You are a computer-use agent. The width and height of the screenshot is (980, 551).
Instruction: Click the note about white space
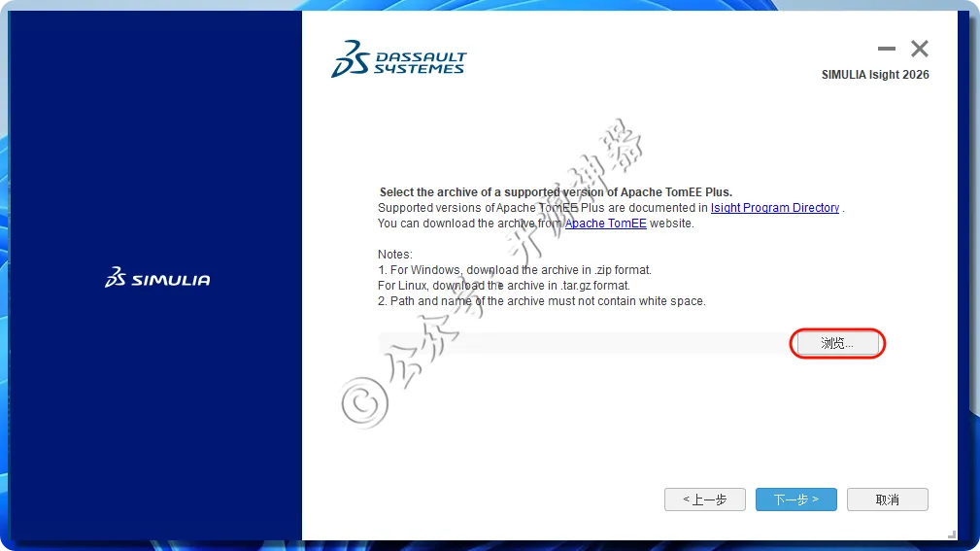click(x=541, y=301)
